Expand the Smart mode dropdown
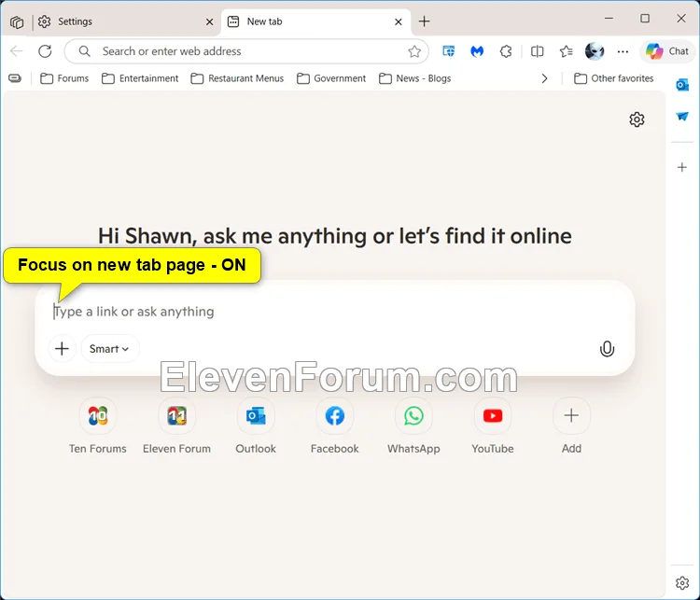The image size is (700, 600). pos(109,349)
